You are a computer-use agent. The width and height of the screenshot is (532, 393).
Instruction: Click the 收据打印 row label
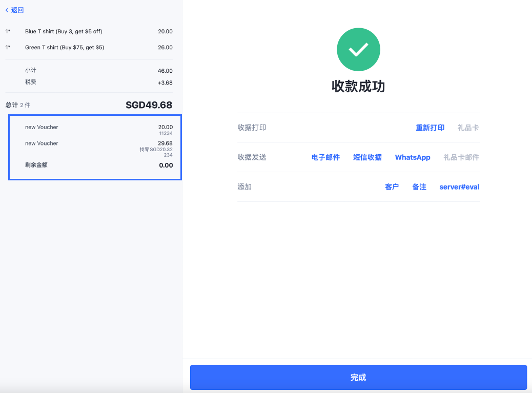coord(252,128)
